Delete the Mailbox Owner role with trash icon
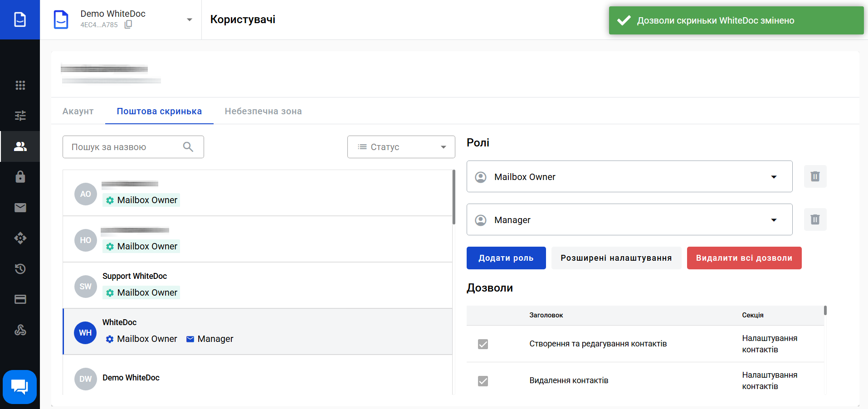Image resolution: width=868 pixels, height=409 pixels. (815, 176)
